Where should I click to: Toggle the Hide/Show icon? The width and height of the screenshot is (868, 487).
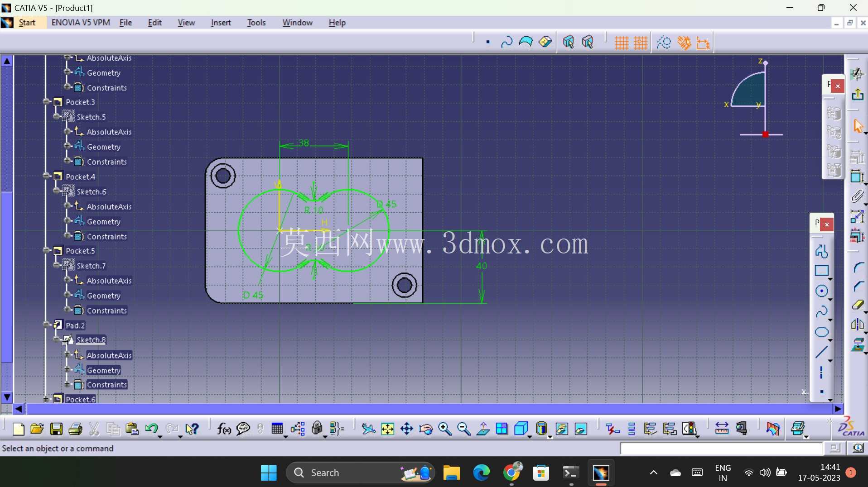(562, 429)
